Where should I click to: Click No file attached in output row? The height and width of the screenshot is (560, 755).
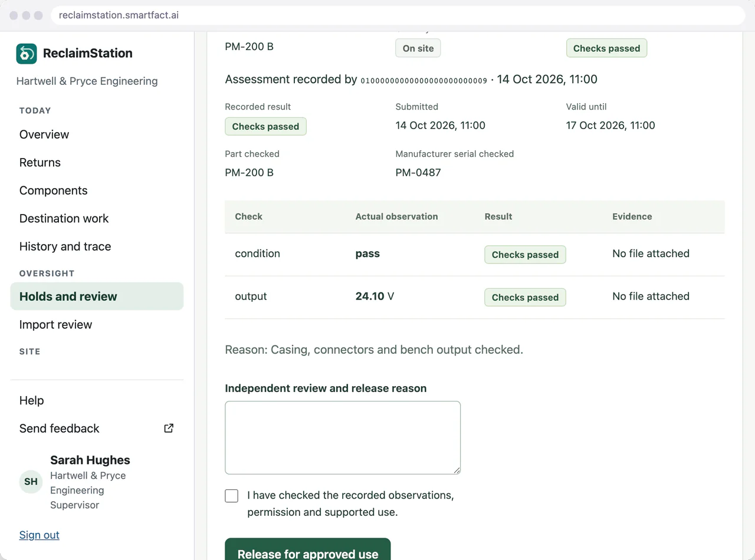point(651,297)
